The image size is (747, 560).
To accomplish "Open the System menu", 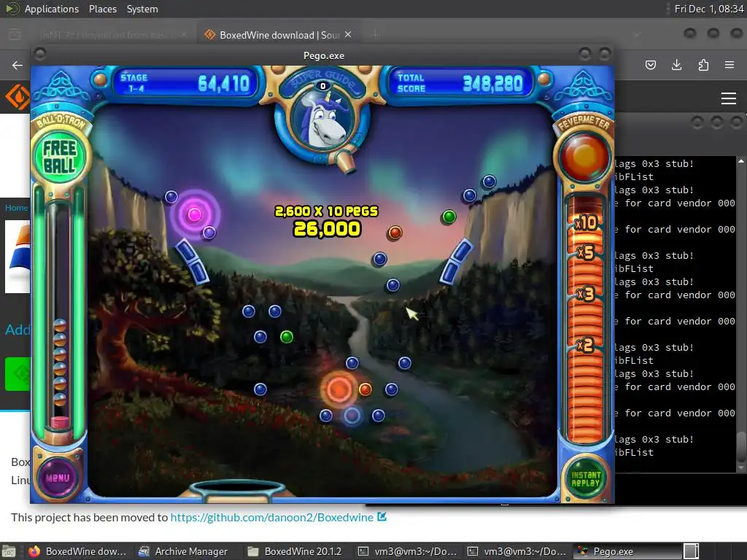I will point(142,9).
